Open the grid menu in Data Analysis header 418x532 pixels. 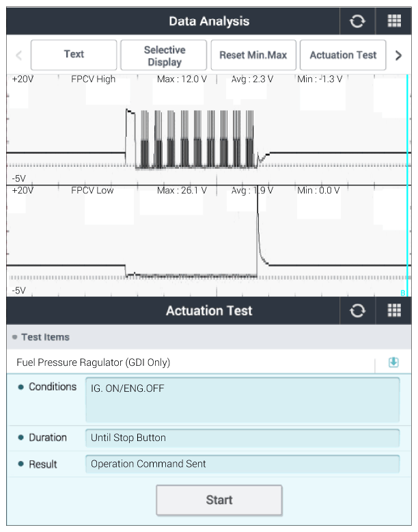point(394,21)
